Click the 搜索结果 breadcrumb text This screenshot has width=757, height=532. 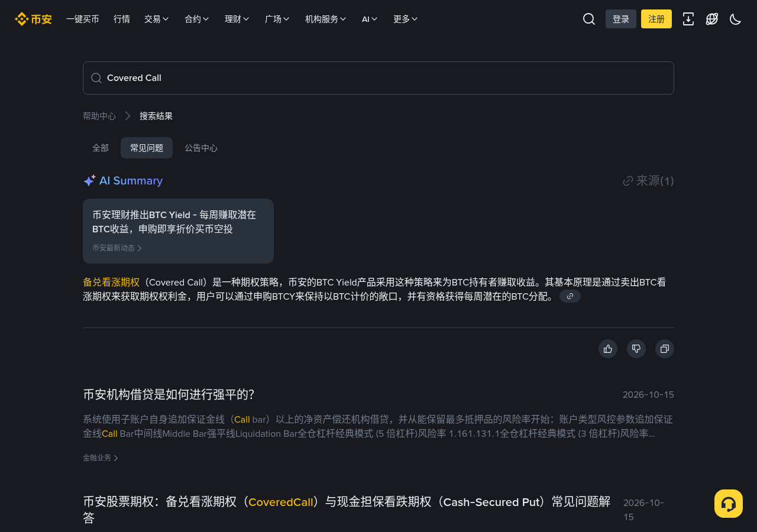(156, 116)
